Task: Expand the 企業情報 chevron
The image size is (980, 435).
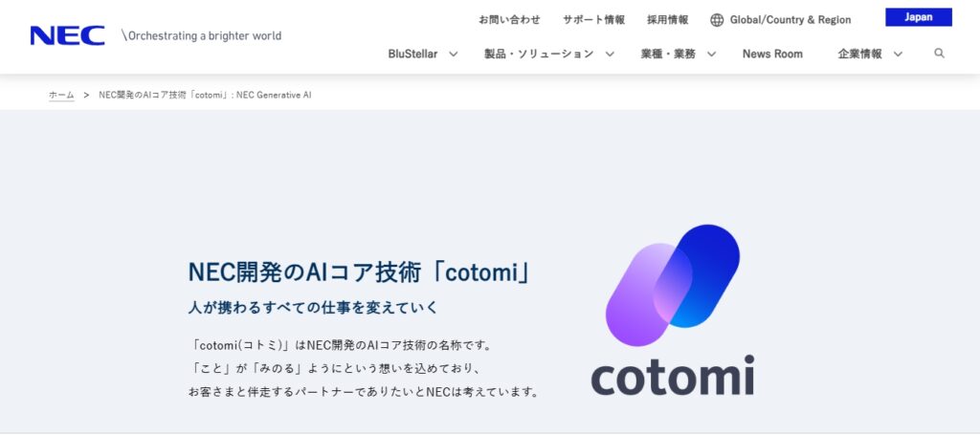Action: (x=898, y=54)
